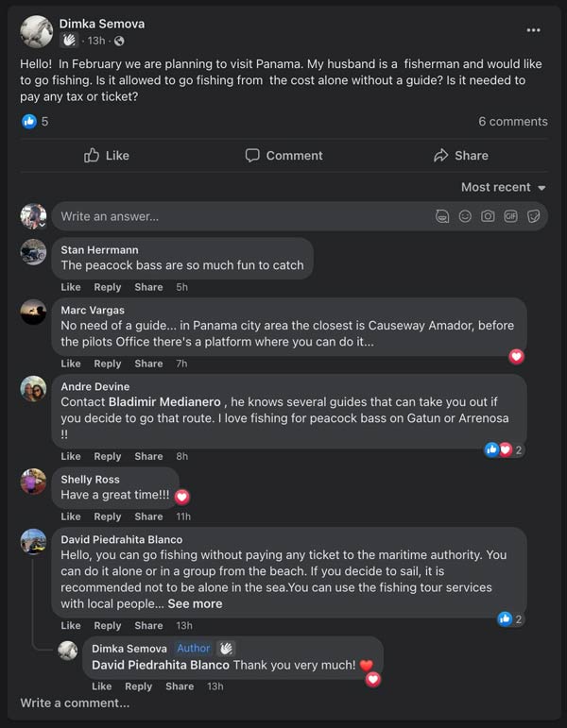Toggle Like on Stan Herrmann's comment
Screen dimensions: 567x728
pyautogui.click(x=71, y=287)
